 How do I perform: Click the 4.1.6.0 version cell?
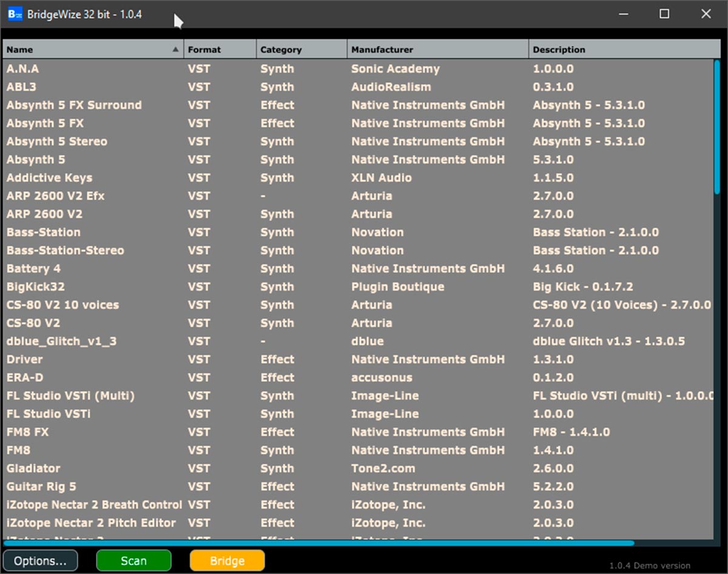click(x=553, y=269)
